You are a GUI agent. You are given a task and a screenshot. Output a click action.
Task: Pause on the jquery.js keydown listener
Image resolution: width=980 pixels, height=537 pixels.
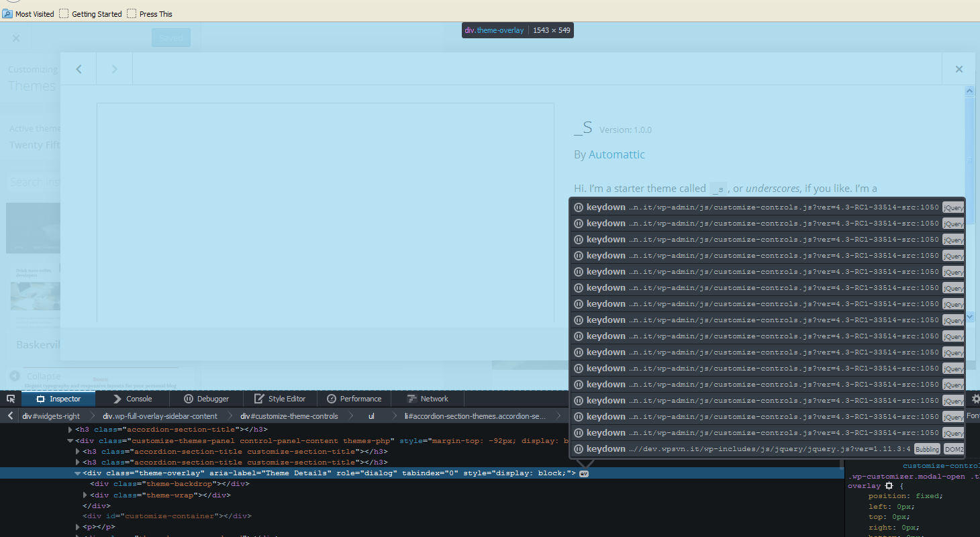coord(579,449)
